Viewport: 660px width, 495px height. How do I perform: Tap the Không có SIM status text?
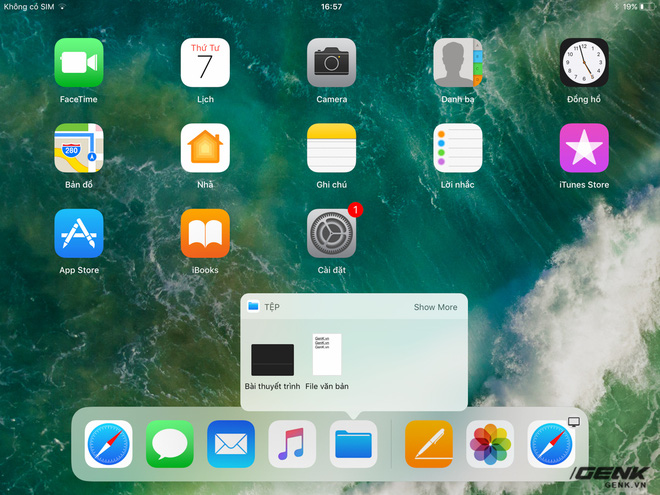point(29,7)
